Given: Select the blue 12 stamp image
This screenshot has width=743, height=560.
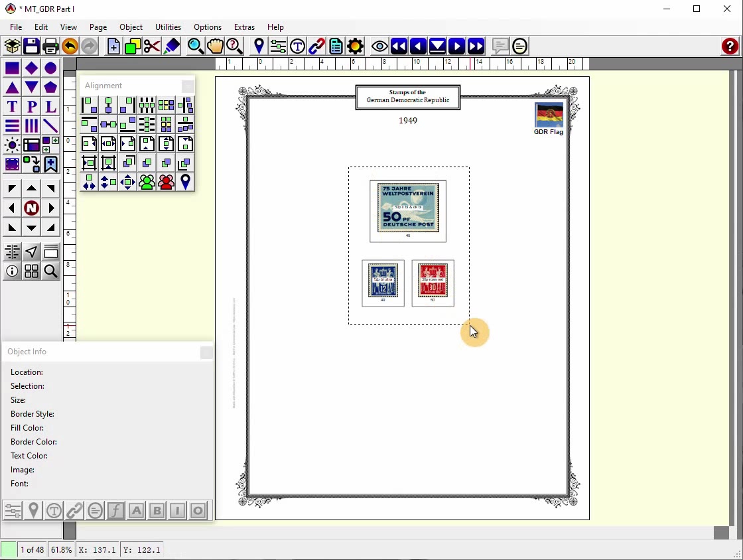Looking at the screenshot, I should 383,281.
